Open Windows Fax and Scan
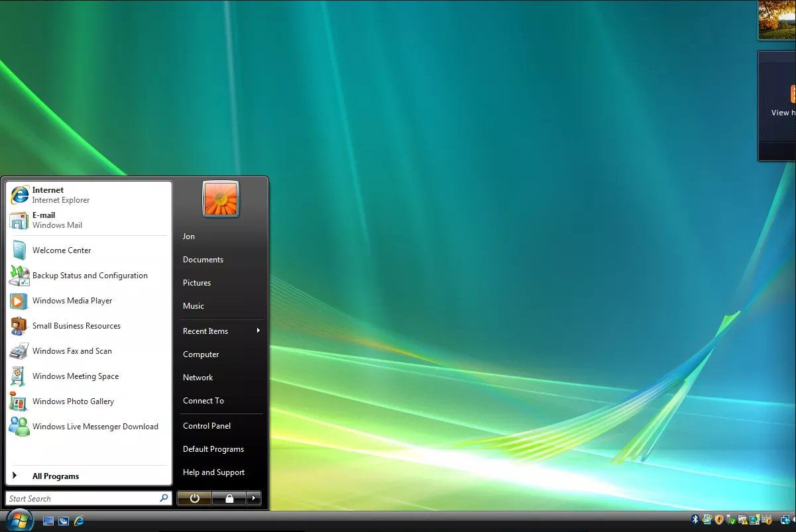The width and height of the screenshot is (796, 532). click(x=72, y=351)
